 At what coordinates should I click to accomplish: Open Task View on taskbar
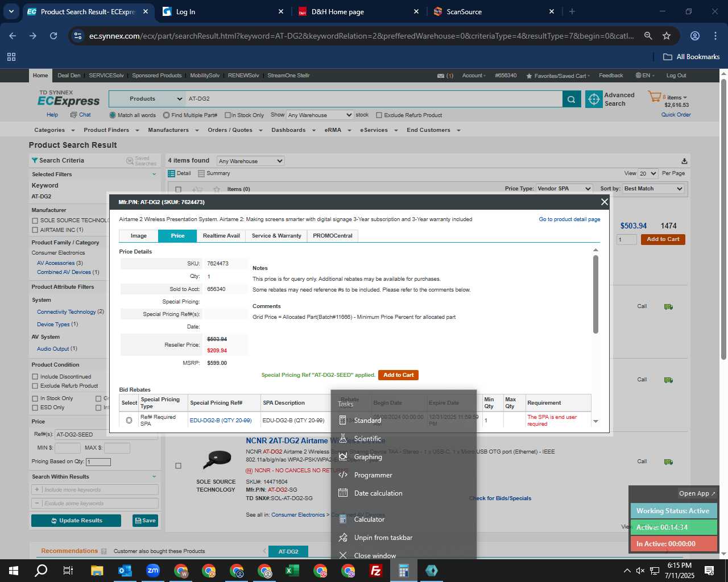[x=68, y=571]
